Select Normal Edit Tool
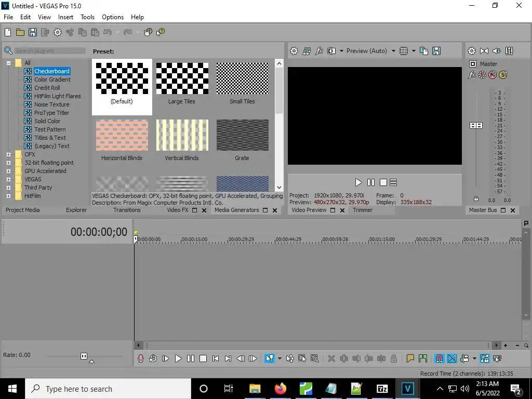This screenshot has width=532, height=399. pos(270,358)
